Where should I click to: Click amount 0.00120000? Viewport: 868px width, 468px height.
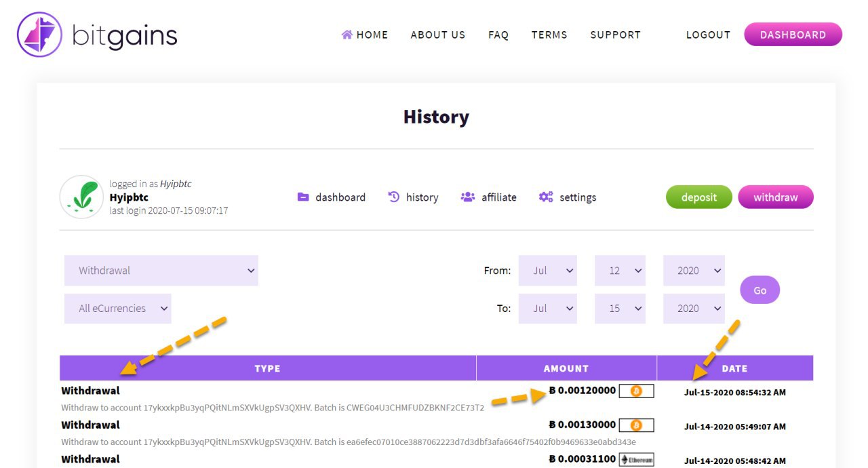pos(583,391)
